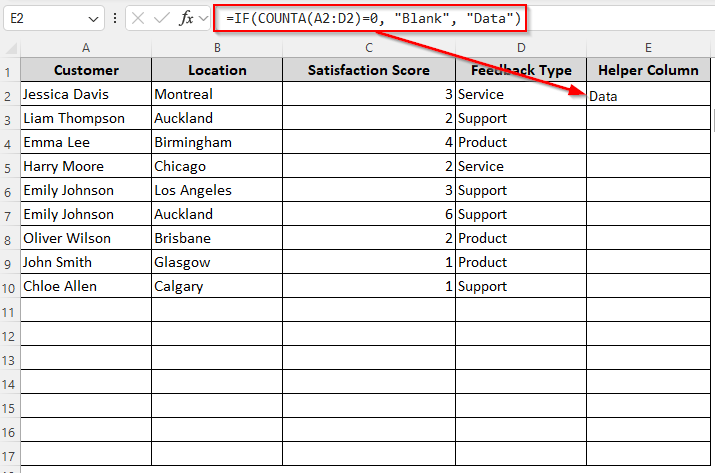Click the formula bar resize dots handle
The image size is (715, 473).
click(115, 18)
